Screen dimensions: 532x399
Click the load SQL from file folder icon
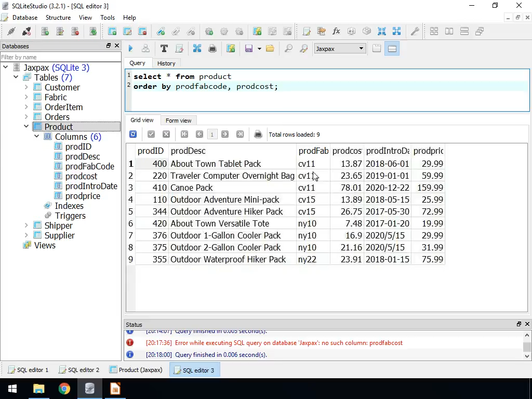pyautogui.click(x=270, y=48)
